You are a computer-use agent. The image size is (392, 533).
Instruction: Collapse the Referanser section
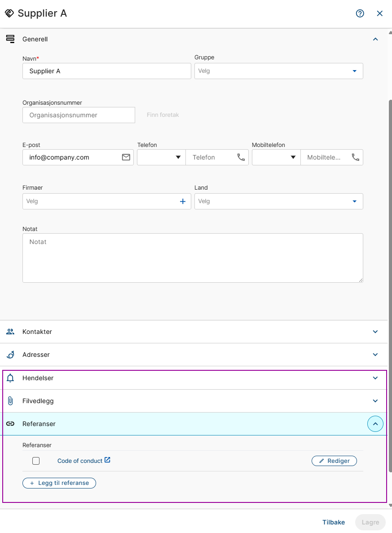pos(375,424)
